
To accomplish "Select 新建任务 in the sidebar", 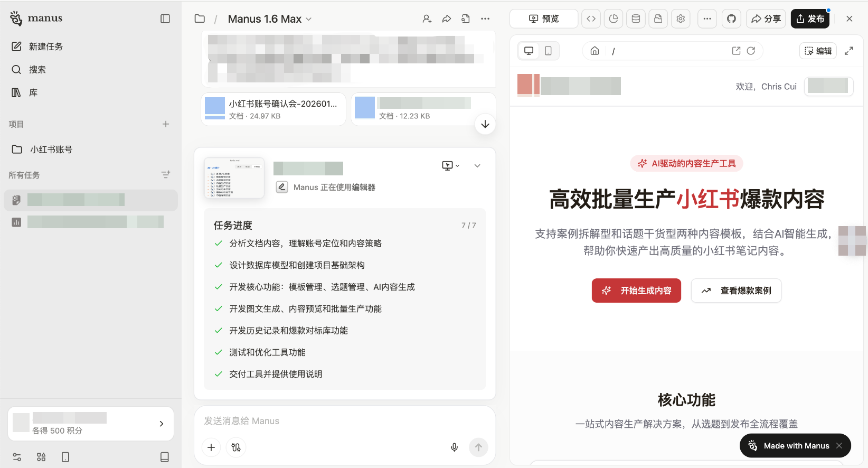I will 45,46.
